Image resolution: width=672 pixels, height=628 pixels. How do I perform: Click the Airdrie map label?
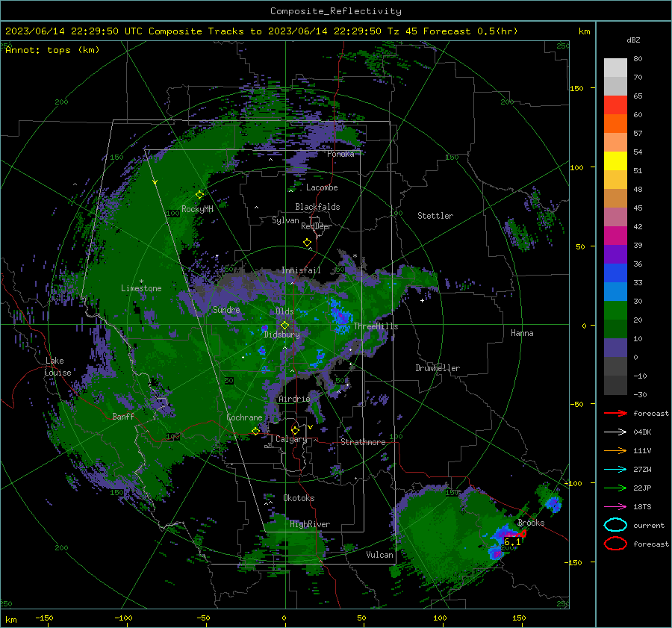pyautogui.click(x=294, y=399)
